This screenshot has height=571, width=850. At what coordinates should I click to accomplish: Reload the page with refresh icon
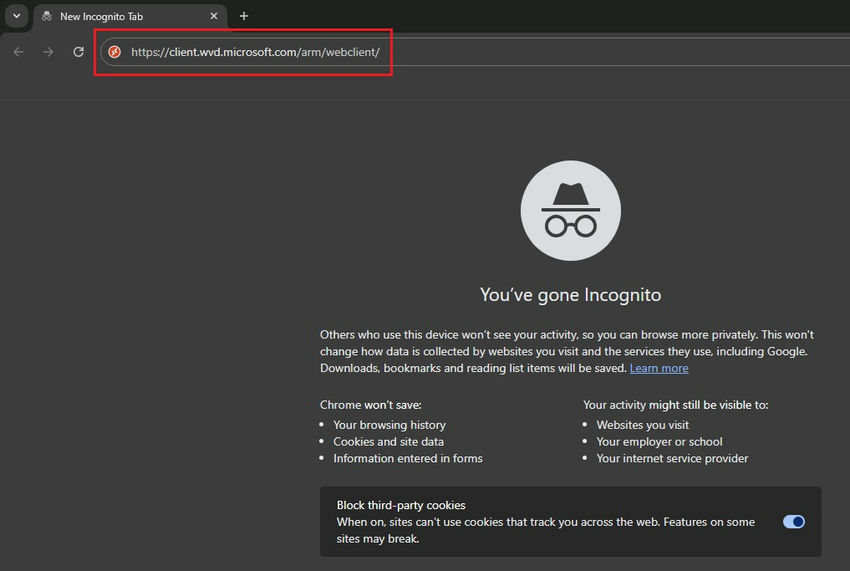point(79,52)
